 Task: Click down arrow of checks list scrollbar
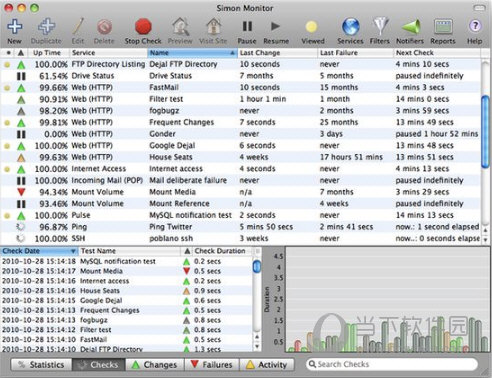[x=257, y=347]
